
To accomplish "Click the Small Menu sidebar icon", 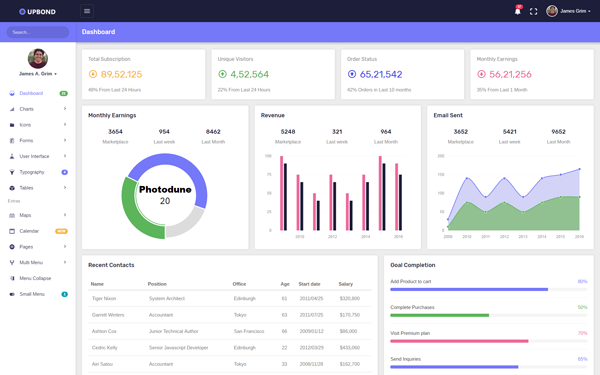I will coord(12,294).
